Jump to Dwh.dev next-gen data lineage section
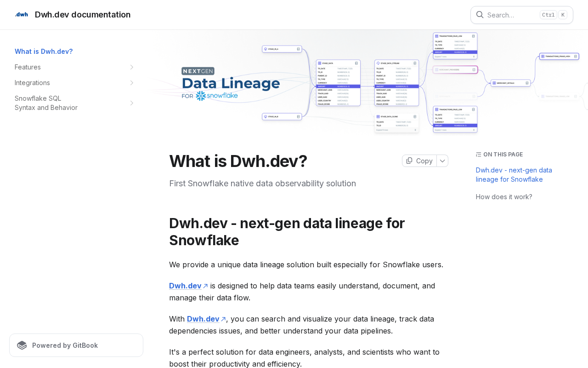Screen dimensions: 588x368 click(x=514, y=175)
